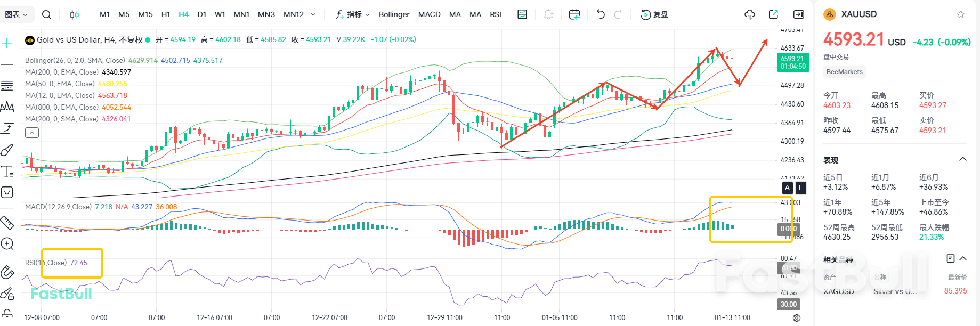
Task: Select the brush drawing tool
Action: coord(7,150)
